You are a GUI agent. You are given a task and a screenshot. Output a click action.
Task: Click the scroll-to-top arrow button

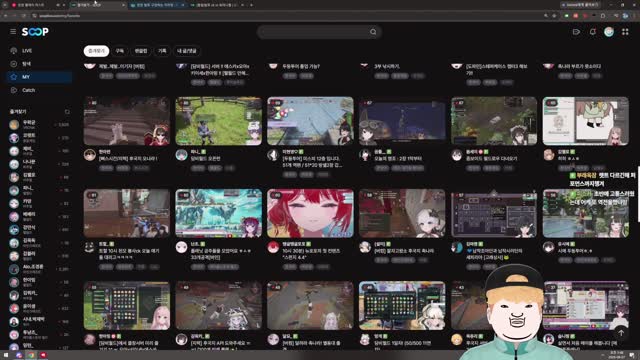(621, 333)
